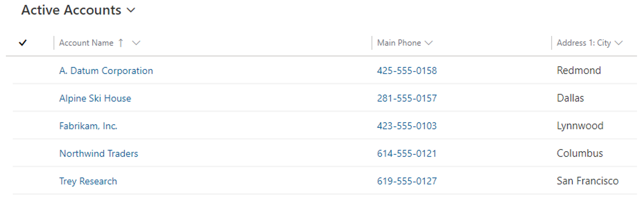Expand the Account Name column dropdown chevron
Viewport: 644px width, 204px height.
click(136, 43)
